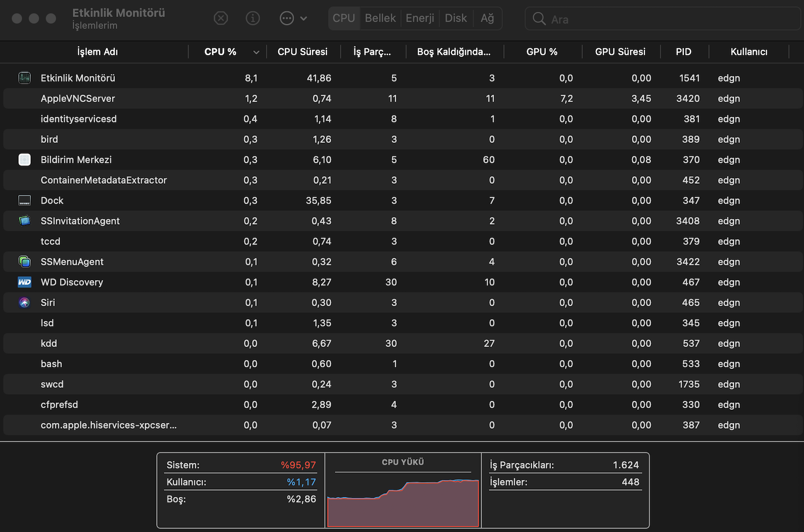Click the İş Parçacıkları 1.624 count
The image size is (804, 532).
(x=626, y=465)
